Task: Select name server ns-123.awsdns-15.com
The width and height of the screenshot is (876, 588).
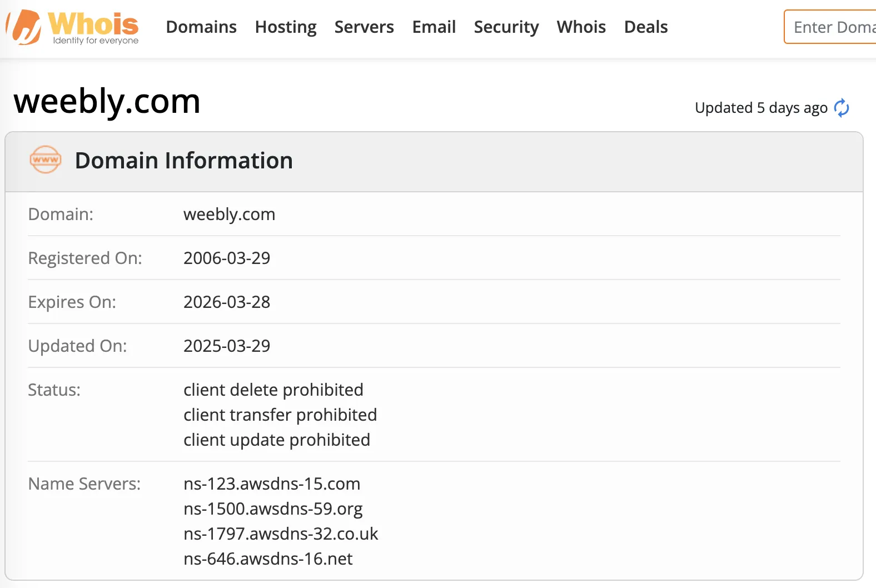Action: point(272,484)
